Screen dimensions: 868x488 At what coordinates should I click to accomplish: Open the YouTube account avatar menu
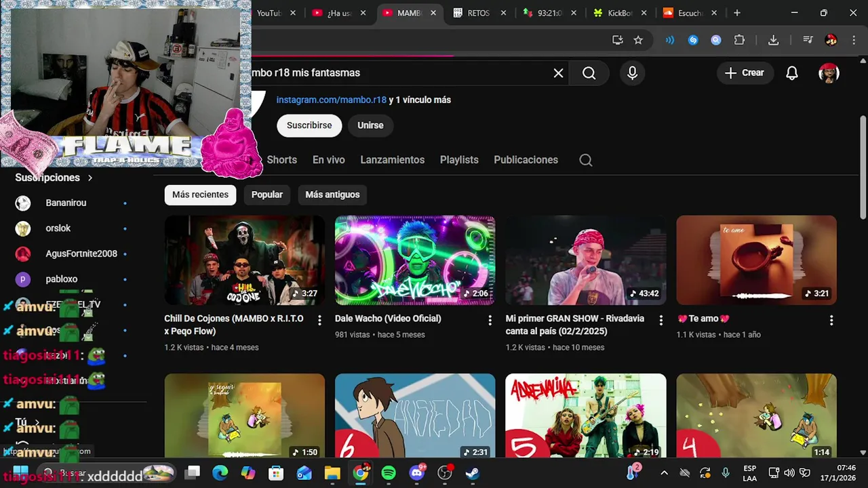point(829,73)
